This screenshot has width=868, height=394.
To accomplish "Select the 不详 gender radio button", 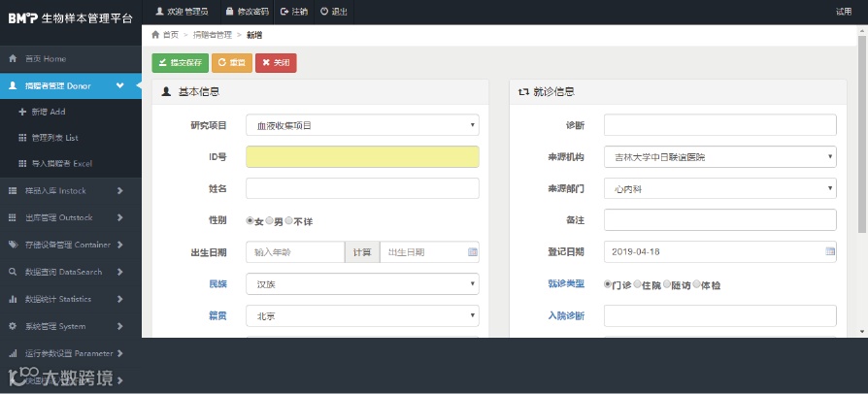I will click(288, 221).
